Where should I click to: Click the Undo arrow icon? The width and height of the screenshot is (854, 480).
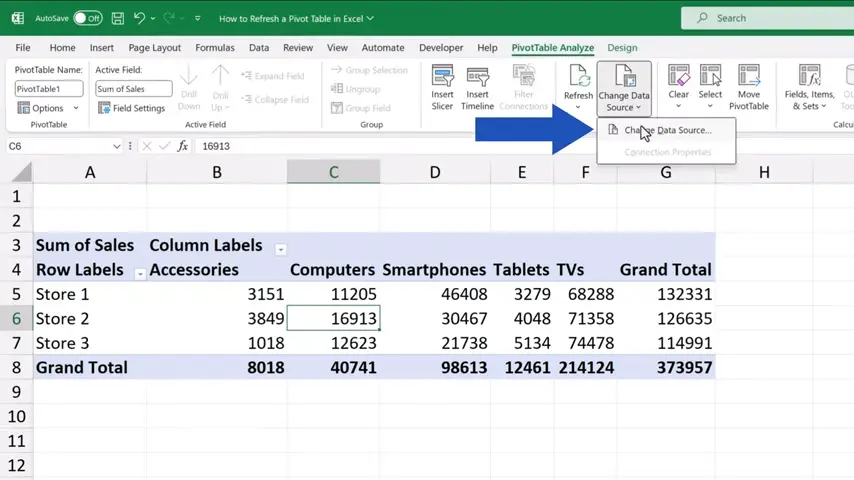[x=140, y=18]
